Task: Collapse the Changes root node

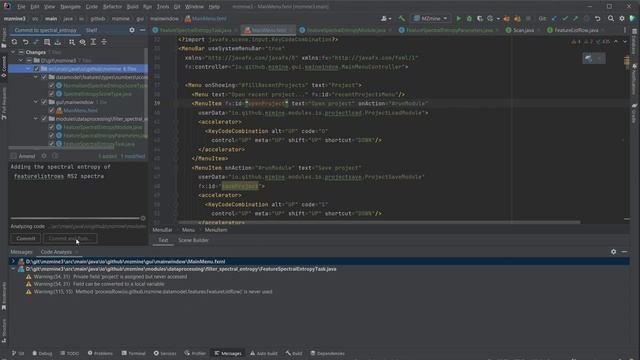Action: click(x=13, y=52)
